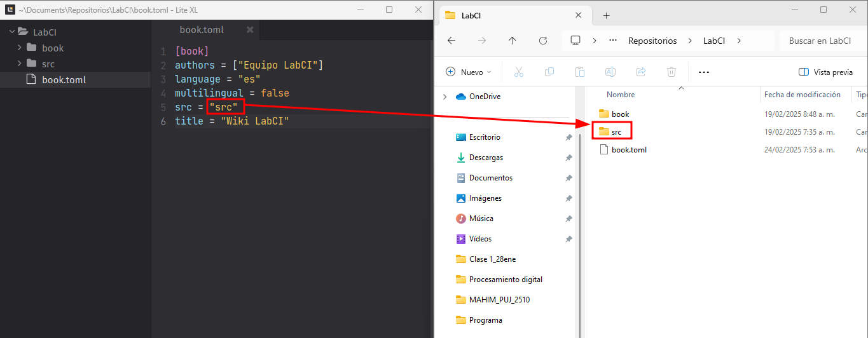Click the Delete trash icon in Explorer toolbar
Viewport: 868px width, 338px height.
(672, 72)
